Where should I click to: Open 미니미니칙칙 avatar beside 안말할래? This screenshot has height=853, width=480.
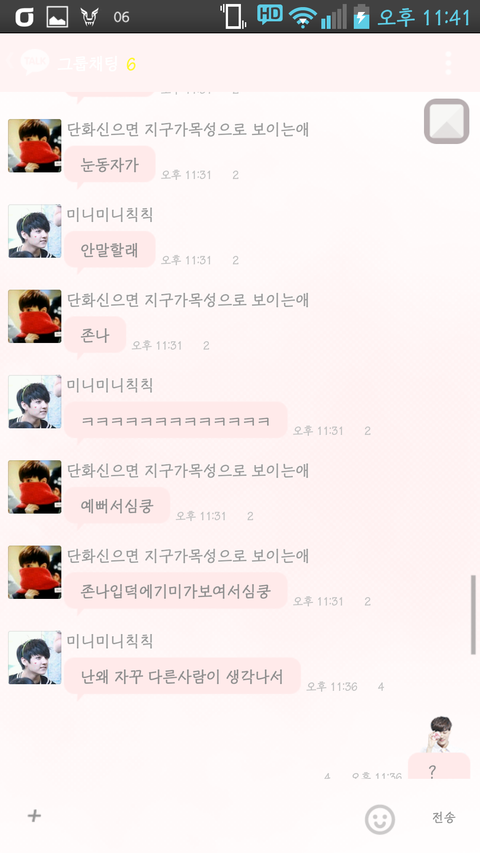(x=34, y=231)
